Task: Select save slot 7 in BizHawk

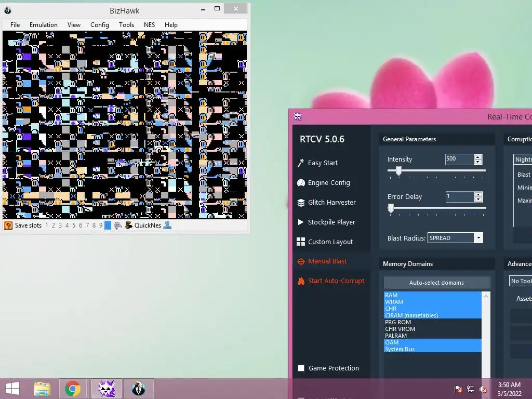Action: [x=87, y=225]
